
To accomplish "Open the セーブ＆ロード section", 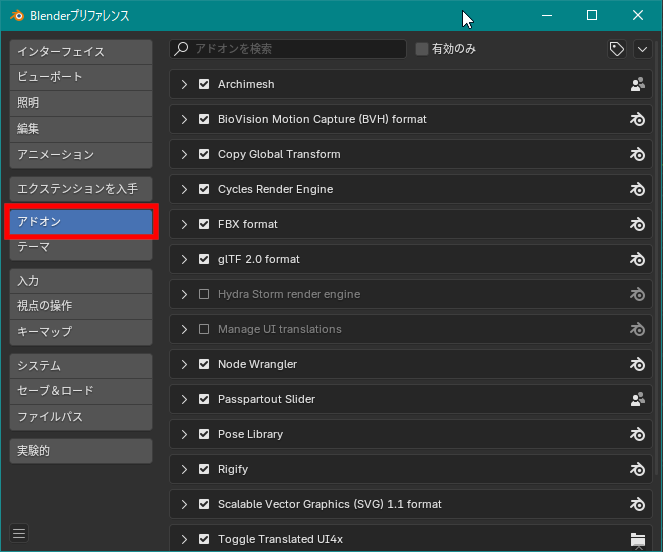I will [81, 391].
